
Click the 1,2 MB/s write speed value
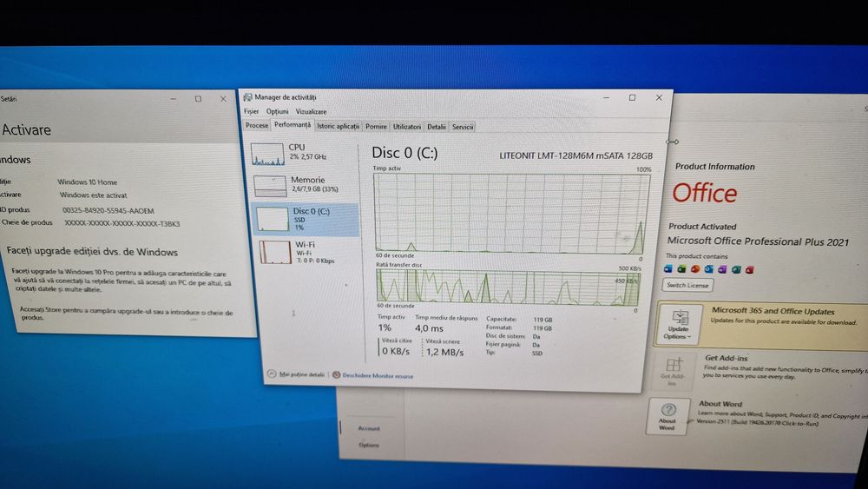(x=444, y=352)
